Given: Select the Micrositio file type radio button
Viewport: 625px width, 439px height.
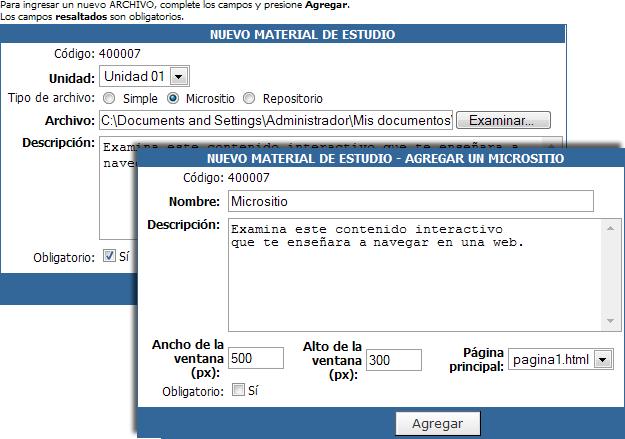Looking at the screenshot, I should pyautogui.click(x=173, y=98).
